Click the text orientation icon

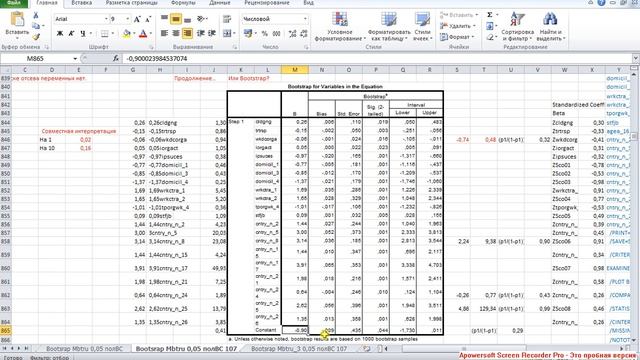[x=200, y=19]
